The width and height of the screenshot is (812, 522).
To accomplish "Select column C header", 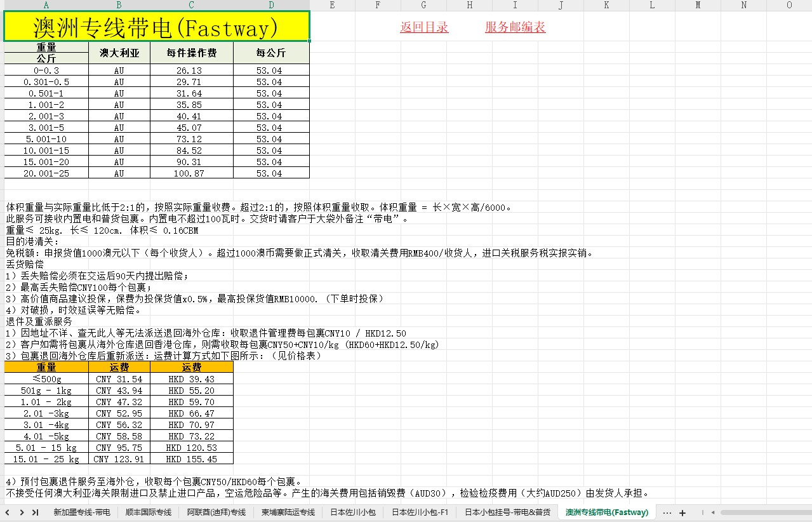I will point(192,5).
